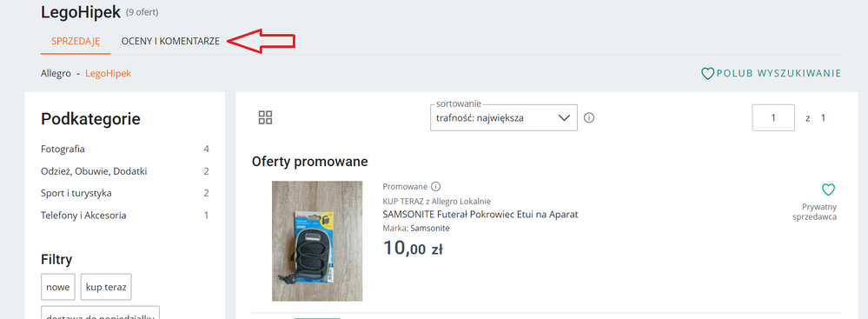Click the chevron arrow in sorting combo box

(564, 117)
